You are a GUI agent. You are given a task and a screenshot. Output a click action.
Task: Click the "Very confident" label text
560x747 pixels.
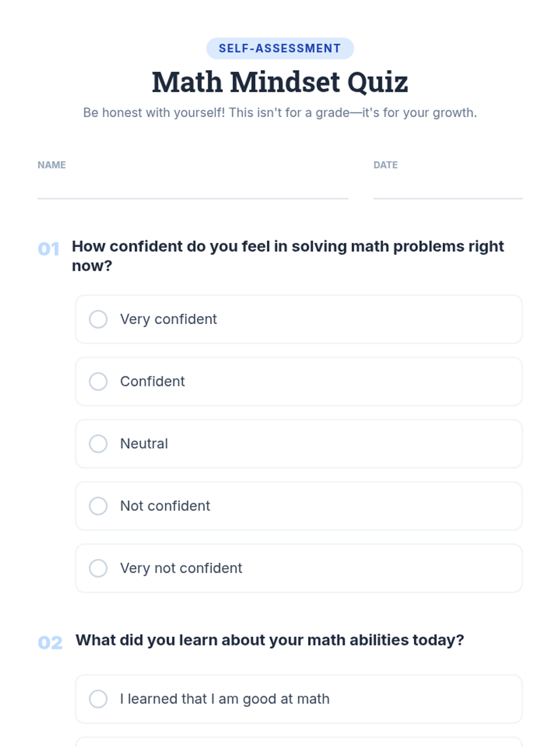(168, 319)
